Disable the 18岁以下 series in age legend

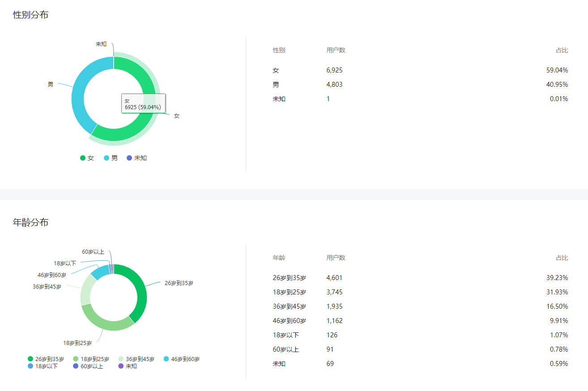click(43, 366)
